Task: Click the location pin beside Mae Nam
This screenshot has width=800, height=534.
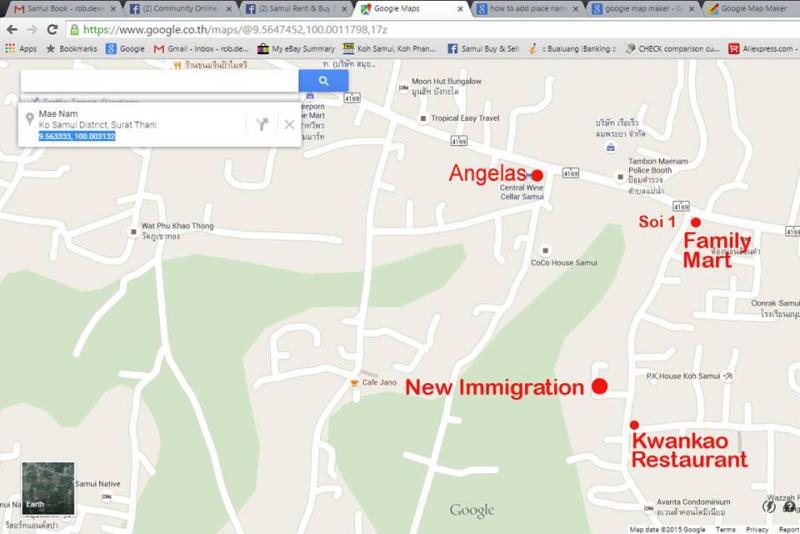Action: point(30,119)
